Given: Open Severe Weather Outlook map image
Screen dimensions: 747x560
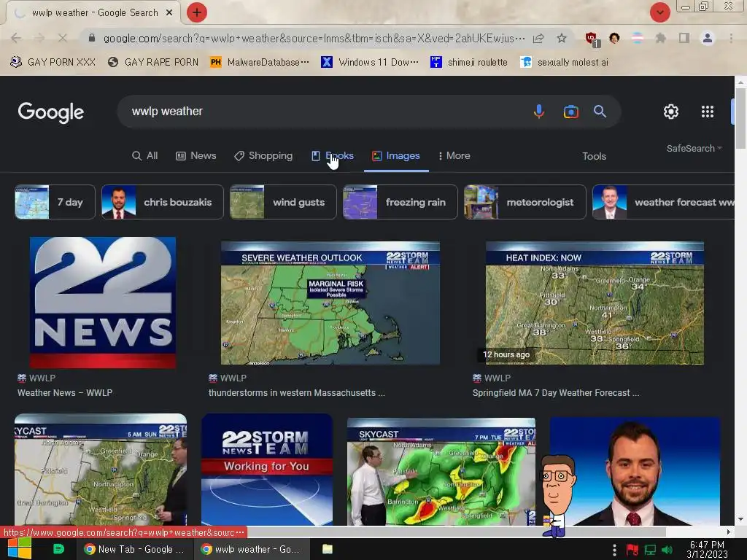Looking at the screenshot, I should (330, 303).
